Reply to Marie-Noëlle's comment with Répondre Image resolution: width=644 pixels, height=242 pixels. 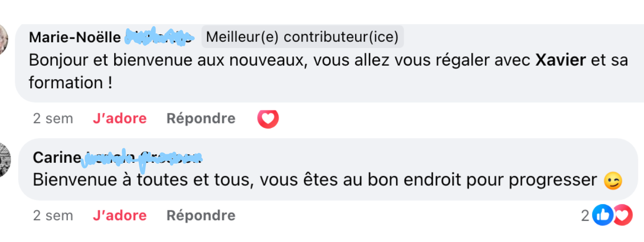point(201,118)
